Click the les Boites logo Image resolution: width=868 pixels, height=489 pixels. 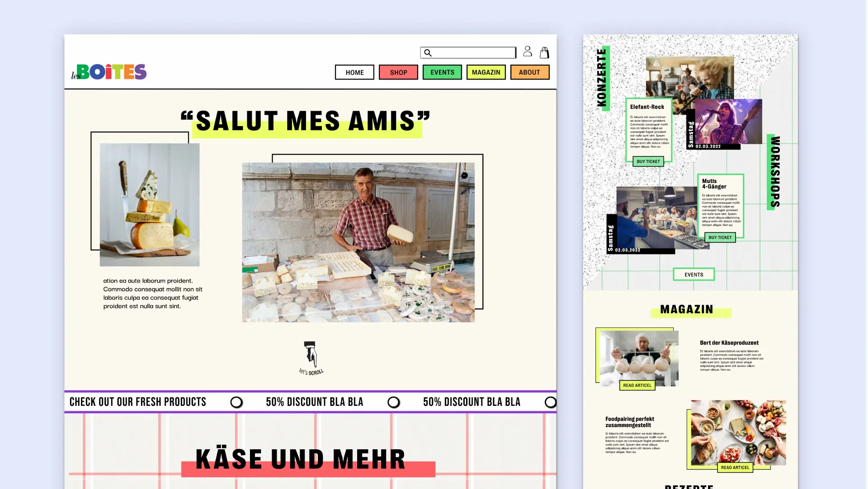pos(109,72)
